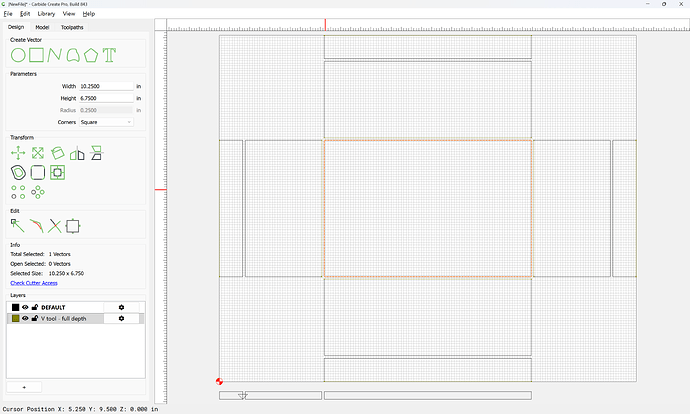Screen dimensions: 690x414
Task: Choose the Polyline drawing tool
Action: tap(55, 55)
